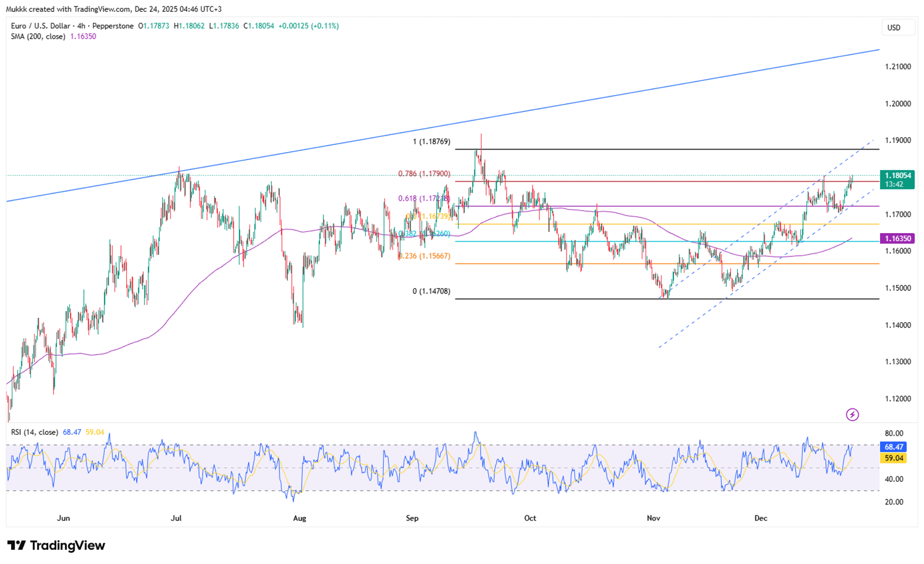Viewport: 924px width, 564px height.
Task: Click the TradingView logo at bottom left
Action: click(56, 546)
